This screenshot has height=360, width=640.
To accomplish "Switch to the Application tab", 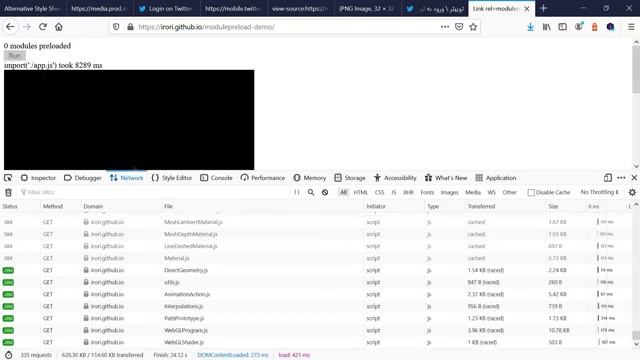I will coord(496,178).
